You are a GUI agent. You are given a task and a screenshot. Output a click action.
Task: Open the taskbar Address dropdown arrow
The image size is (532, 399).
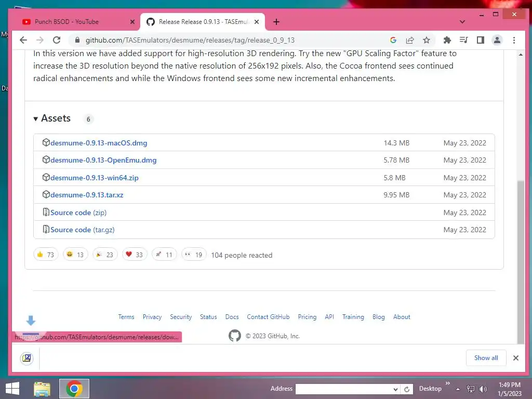[395, 389]
